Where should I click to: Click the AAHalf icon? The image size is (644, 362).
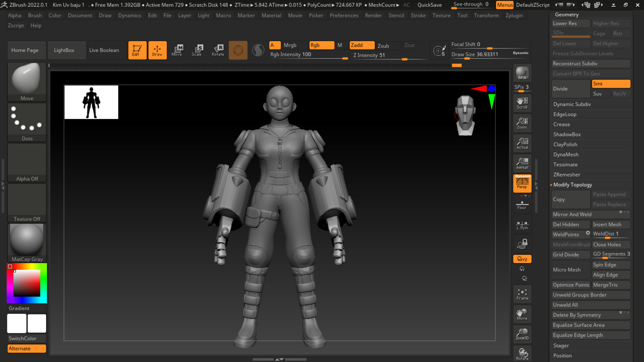coord(522,164)
